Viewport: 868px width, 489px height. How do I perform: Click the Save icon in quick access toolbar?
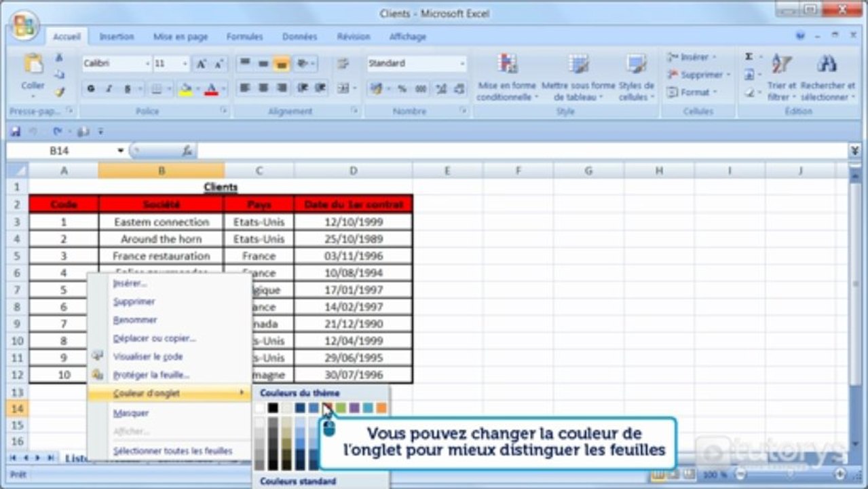click(x=16, y=132)
